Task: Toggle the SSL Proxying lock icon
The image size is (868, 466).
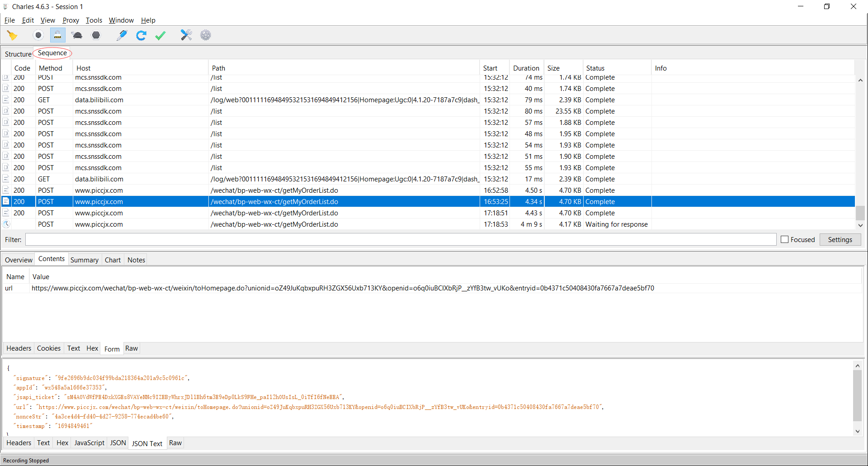Action: [58, 35]
